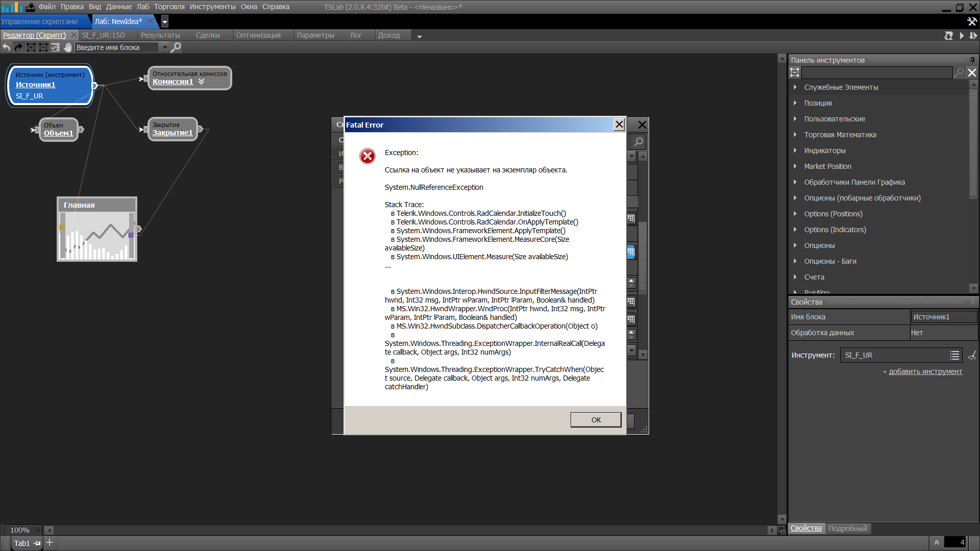Select the hand pan tool
Viewport: 980px width, 551px height.
68,47
